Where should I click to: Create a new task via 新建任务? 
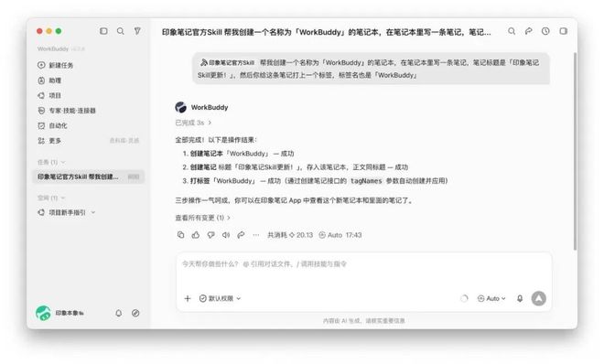56,65
